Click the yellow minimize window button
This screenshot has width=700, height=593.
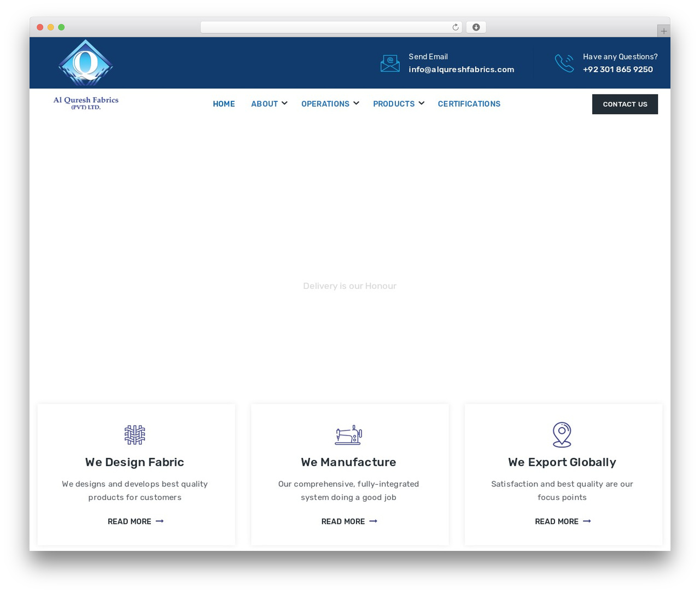click(x=50, y=27)
